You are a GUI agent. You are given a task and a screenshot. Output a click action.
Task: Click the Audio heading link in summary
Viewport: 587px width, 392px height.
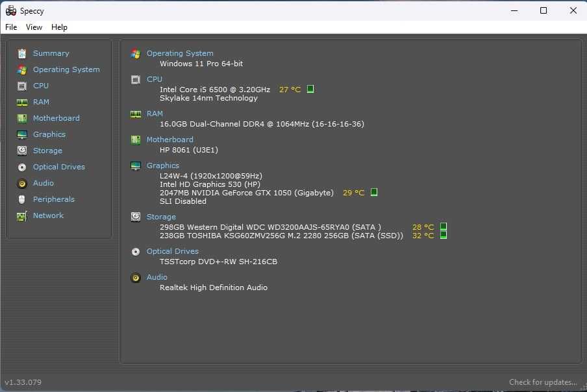[157, 277]
